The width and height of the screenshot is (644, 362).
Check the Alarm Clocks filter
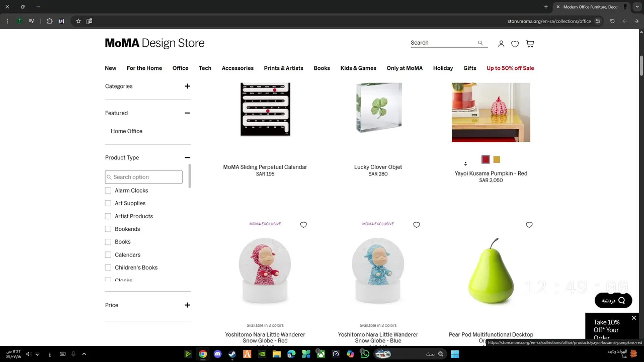[108, 191]
